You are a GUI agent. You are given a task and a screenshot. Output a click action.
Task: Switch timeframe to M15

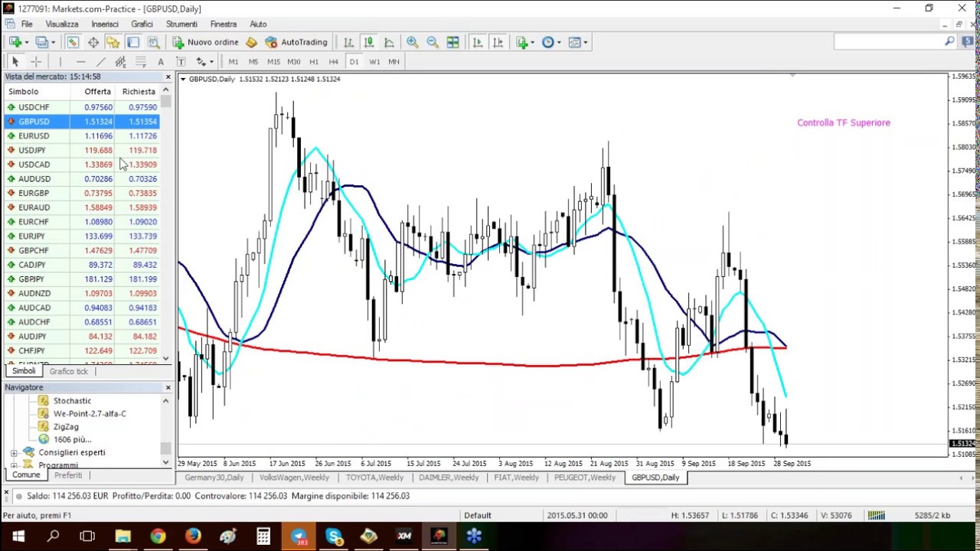click(x=273, y=61)
